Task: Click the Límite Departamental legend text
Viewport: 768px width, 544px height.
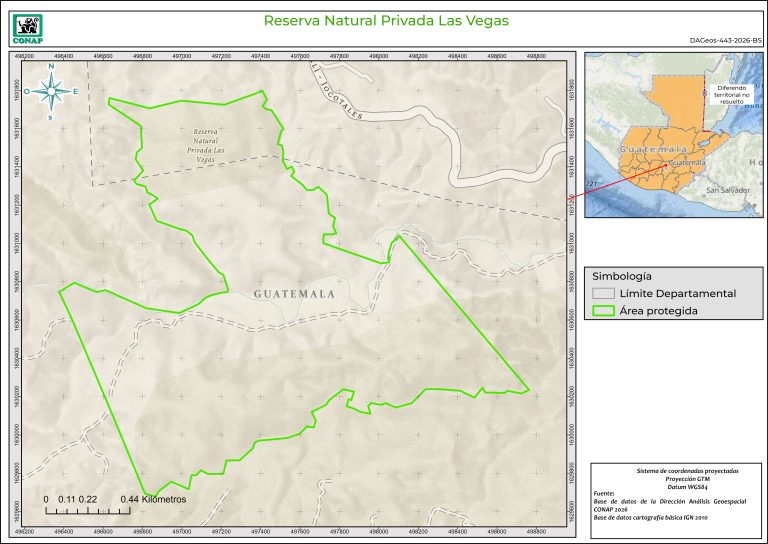Action: (x=677, y=293)
